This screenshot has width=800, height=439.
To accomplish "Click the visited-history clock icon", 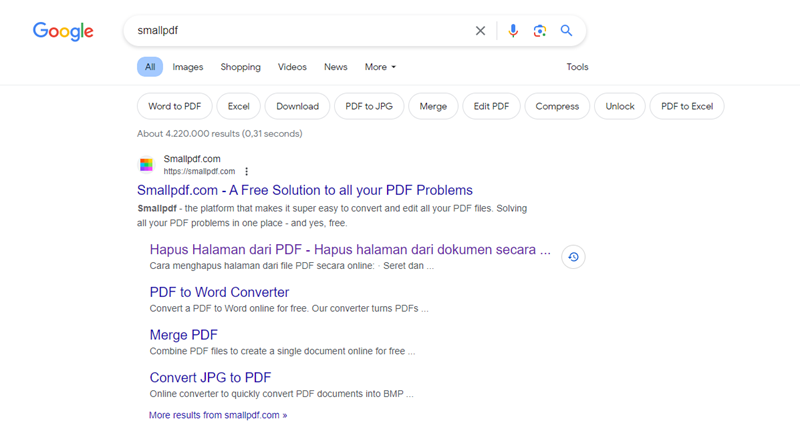I will (573, 257).
